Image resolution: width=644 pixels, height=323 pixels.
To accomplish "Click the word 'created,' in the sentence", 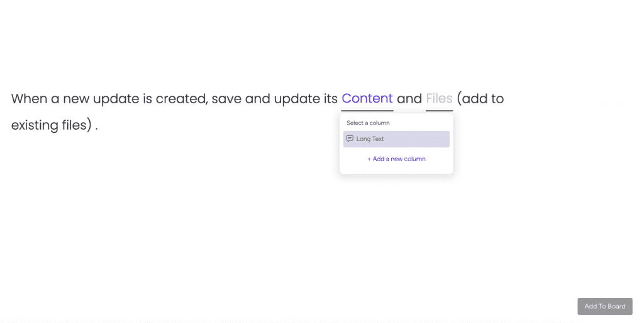I will 182,99.
